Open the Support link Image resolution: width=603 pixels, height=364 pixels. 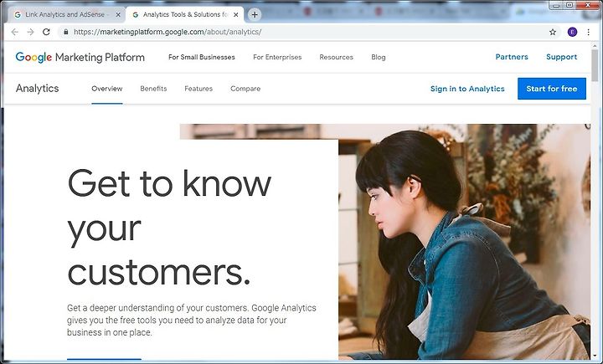(x=561, y=57)
